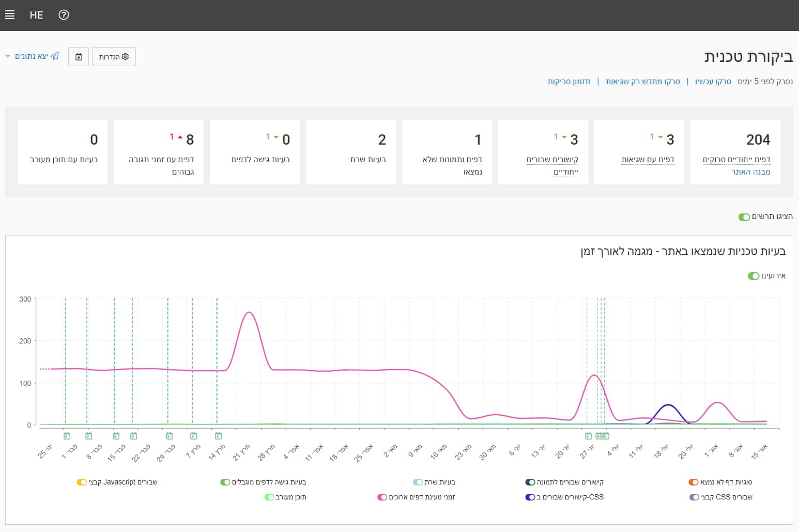
Task: Toggle קבצי Javascript שבורים series
Action: 82,482
